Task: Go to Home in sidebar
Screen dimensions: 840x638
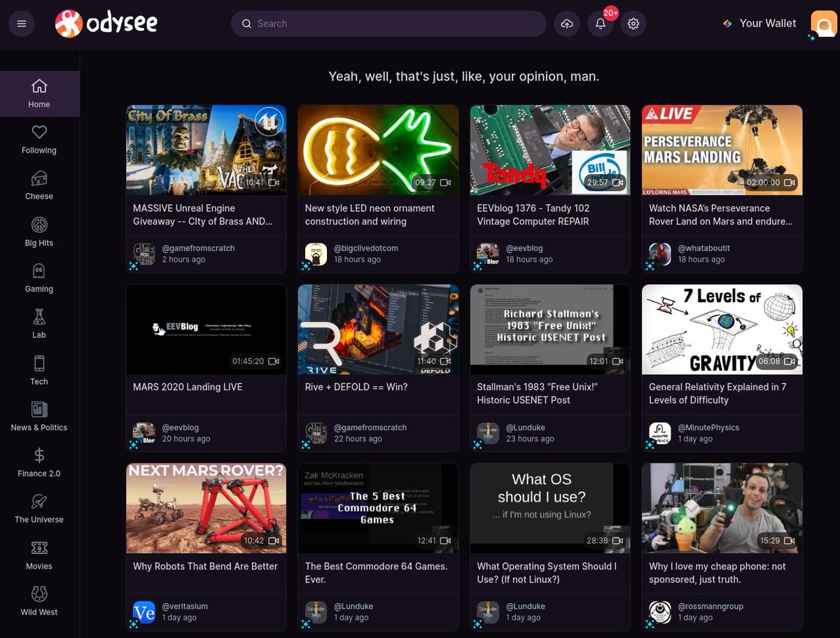Action: click(39, 94)
